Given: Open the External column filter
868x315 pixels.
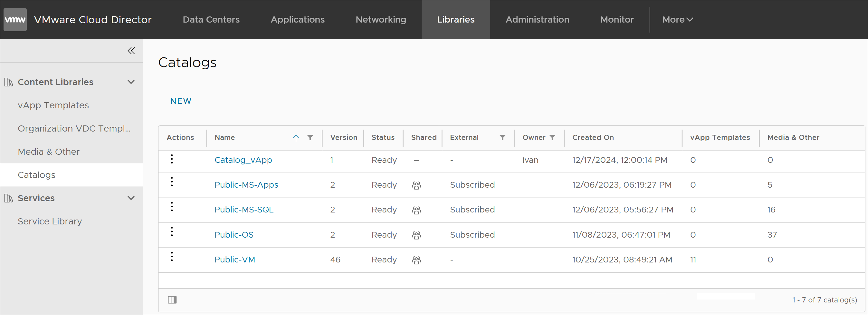Looking at the screenshot, I should coord(502,138).
